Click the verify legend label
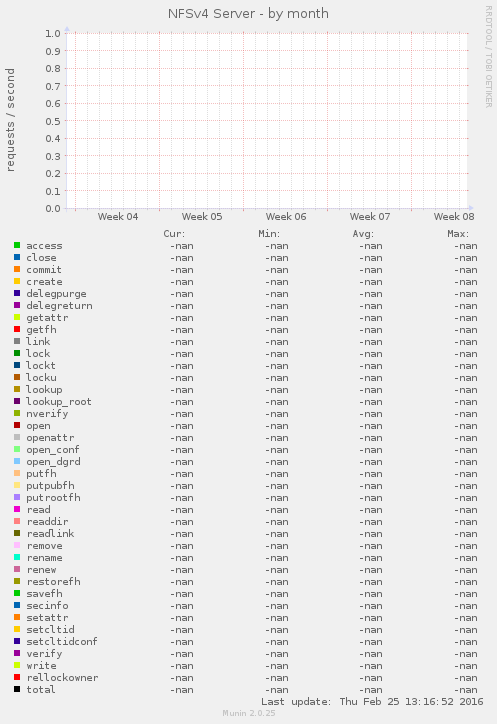The width and height of the screenshot is (497, 724). (44, 654)
